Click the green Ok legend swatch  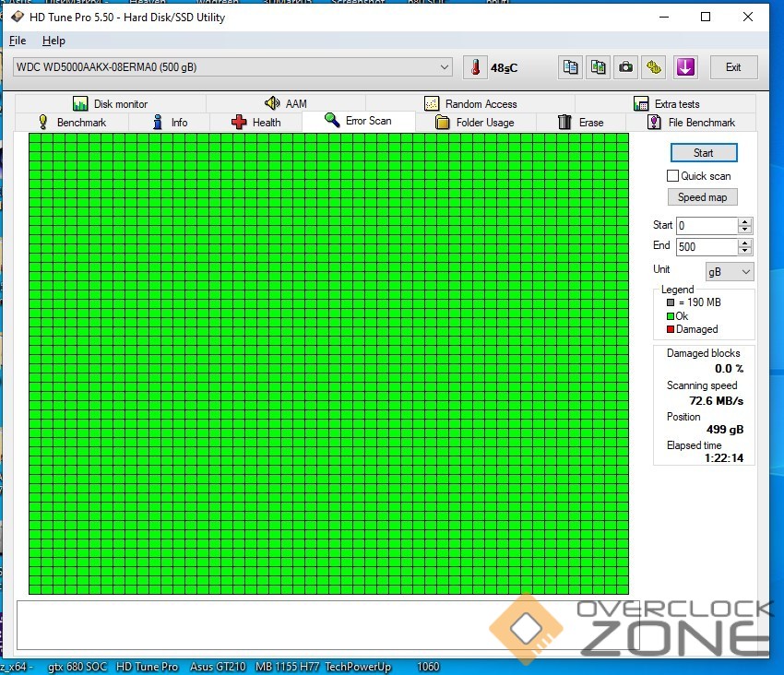(x=671, y=316)
